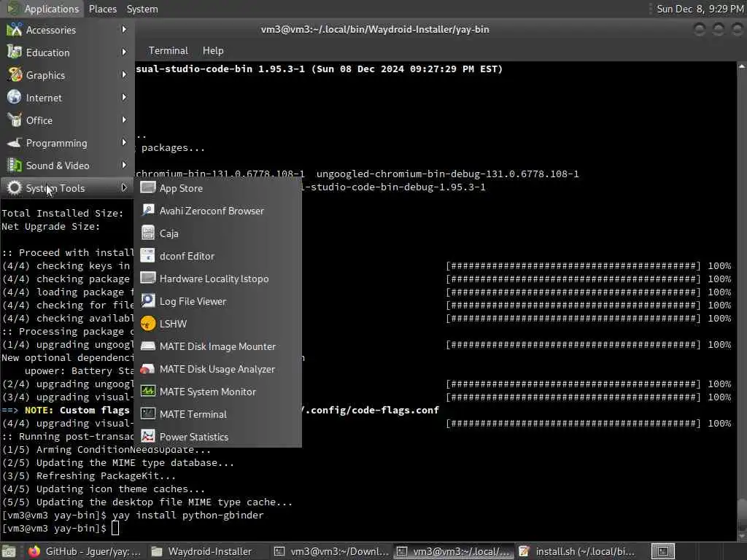Expand the Programming submenu arrow
Image resolution: width=747 pixels, height=560 pixels.
124,142
